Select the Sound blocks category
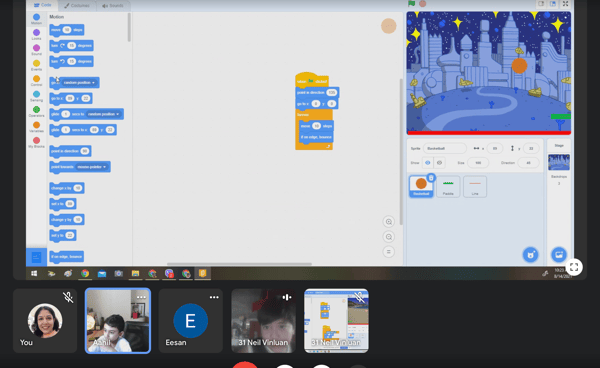 (x=36, y=50)
